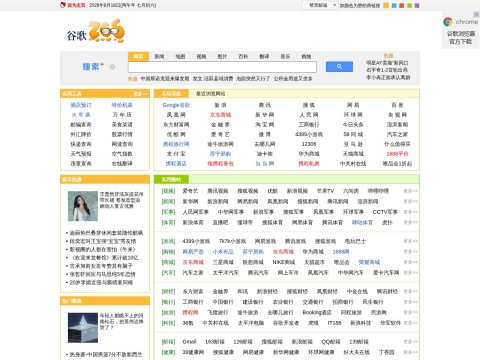
Task: Open the Google名歌 link
Action: click(x=176, y=105)
